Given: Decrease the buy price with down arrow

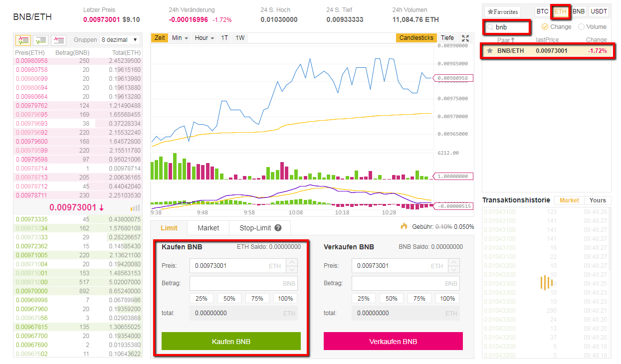Looking at the screenshot, I should 293,269.
